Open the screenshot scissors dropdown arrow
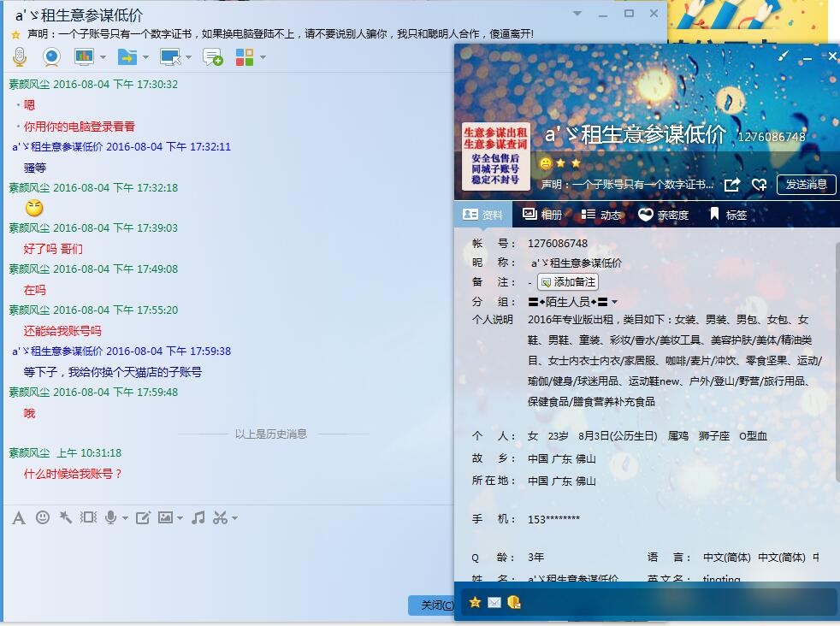 click(x=234, y=518)
